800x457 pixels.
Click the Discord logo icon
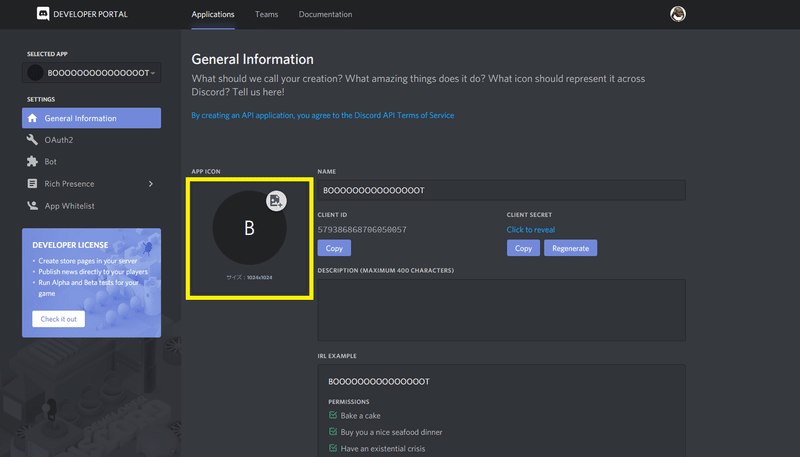(x=43, y=14)
